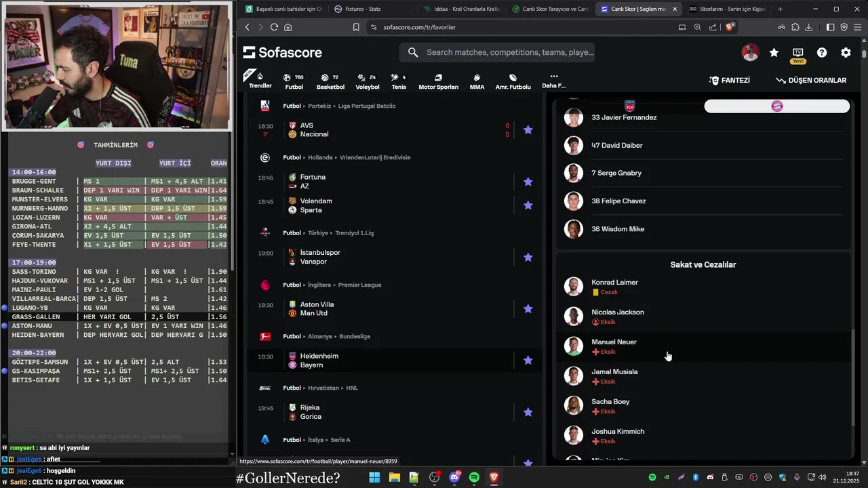This screenshot has width=868, height=488.
Task: Open DÜŞEN ORANLAR
Action: [x=811, y=80]
